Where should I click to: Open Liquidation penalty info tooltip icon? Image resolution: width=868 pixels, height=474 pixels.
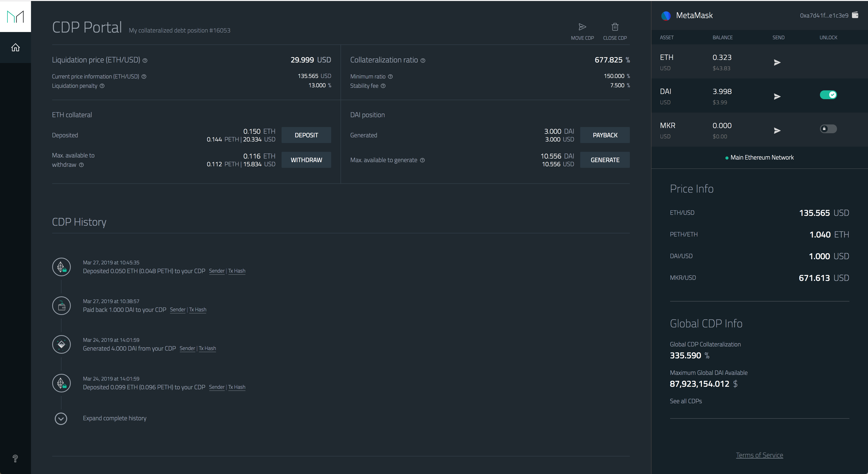(x=102, y=86)
